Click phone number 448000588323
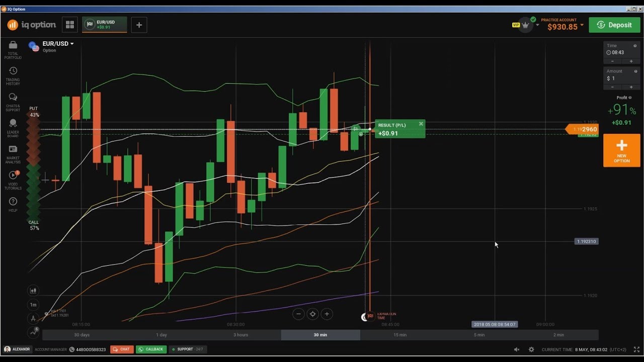 click(x=91, y=349)
